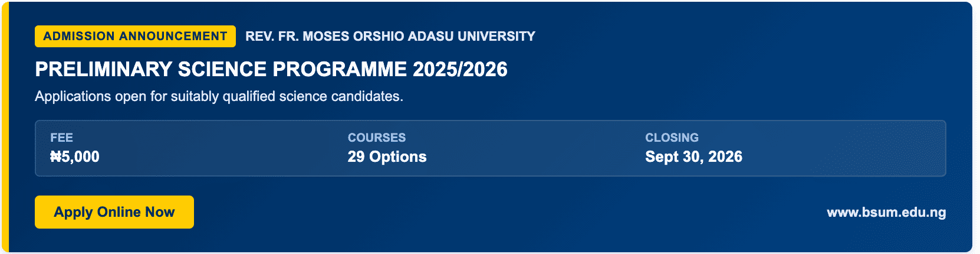Image resolution: width=980 pixels, height=254 pixels.
Task: Select the Preliminary Science Programme heading
Action: pos(271,69)
